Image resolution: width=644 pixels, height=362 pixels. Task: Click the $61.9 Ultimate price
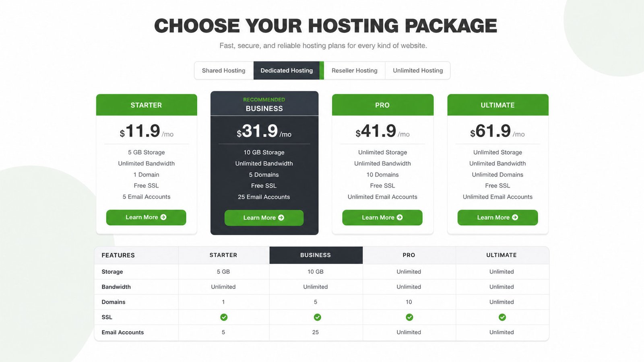click(497, 131)
